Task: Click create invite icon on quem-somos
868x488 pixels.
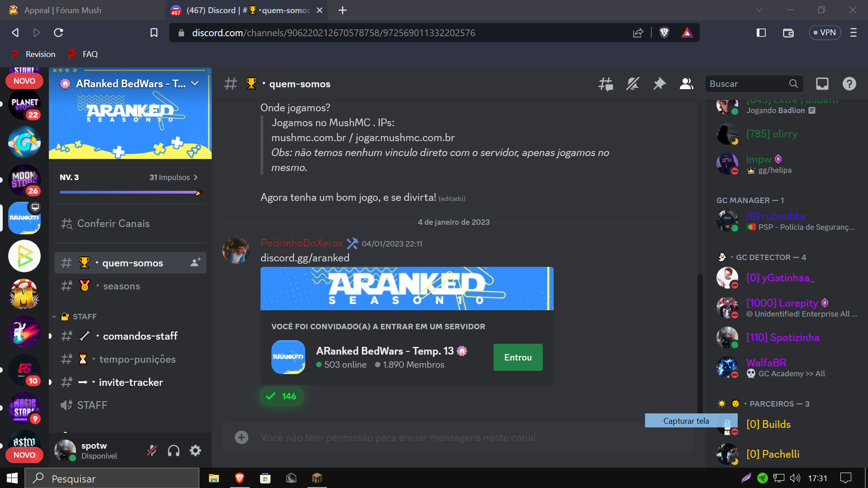Action: (x=195, y=263)
